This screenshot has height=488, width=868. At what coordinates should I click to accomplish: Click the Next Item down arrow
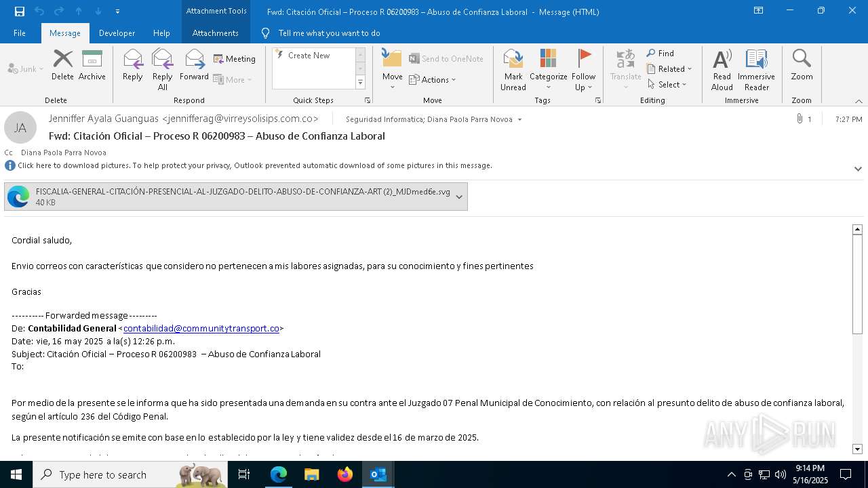pyautogui.click(x=98, y=11)
